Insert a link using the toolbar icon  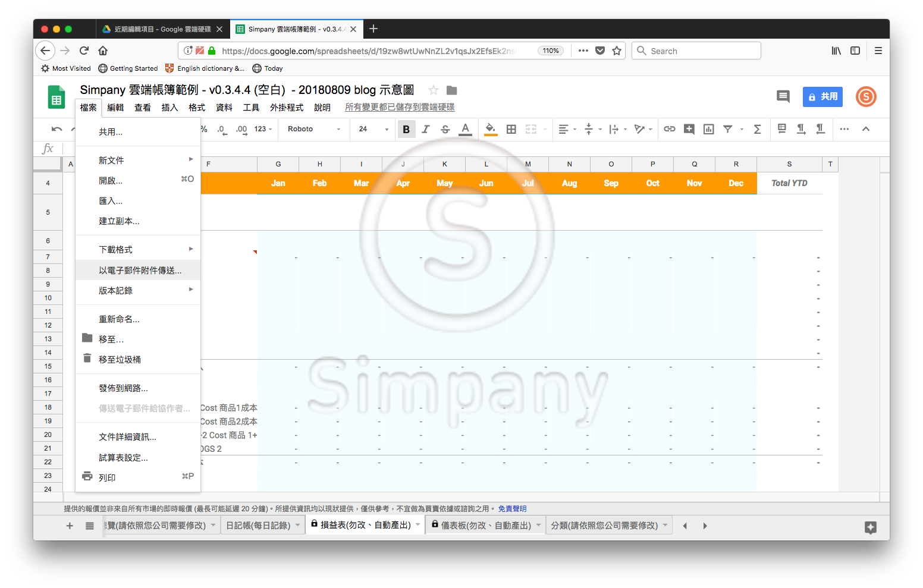point(670,129)
